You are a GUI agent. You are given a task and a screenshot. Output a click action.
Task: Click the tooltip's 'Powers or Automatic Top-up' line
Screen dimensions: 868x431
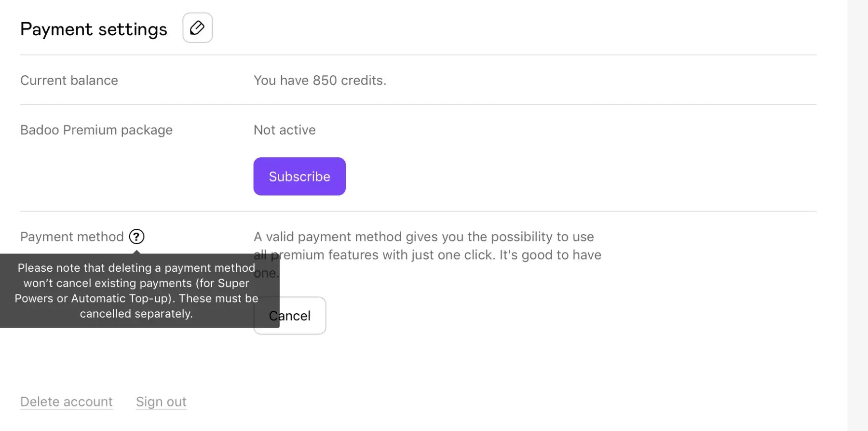tap(136, 298)
